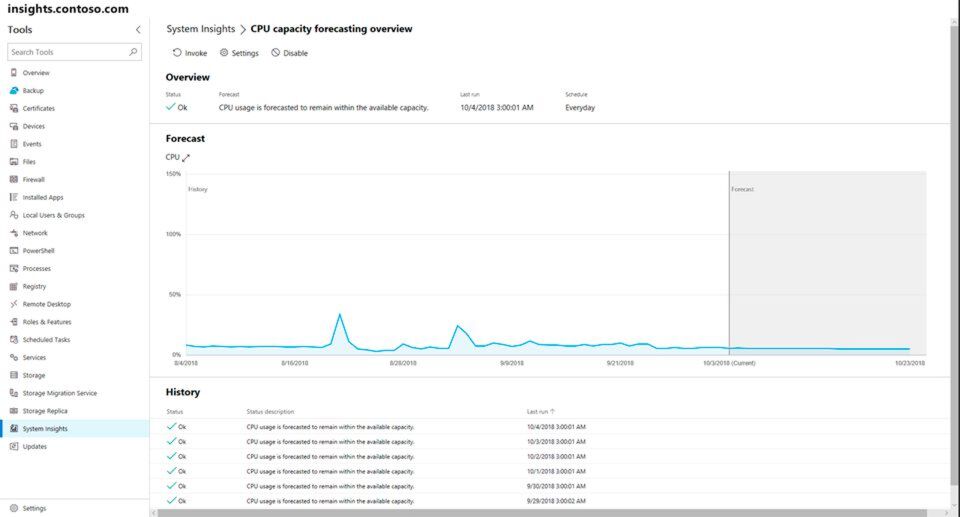Sort the History table by Last run column
This screenshot has width=960, height=517.
pyautogui.click(x=541, y=412)
